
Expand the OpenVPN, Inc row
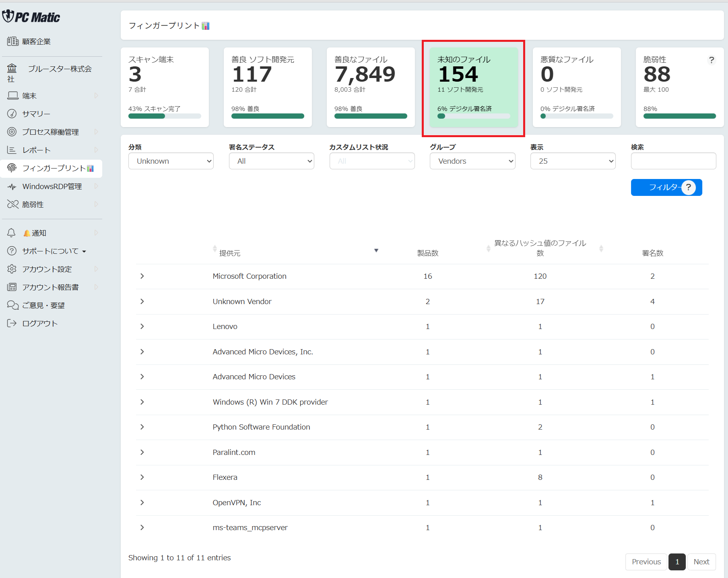tap(142, 502)
